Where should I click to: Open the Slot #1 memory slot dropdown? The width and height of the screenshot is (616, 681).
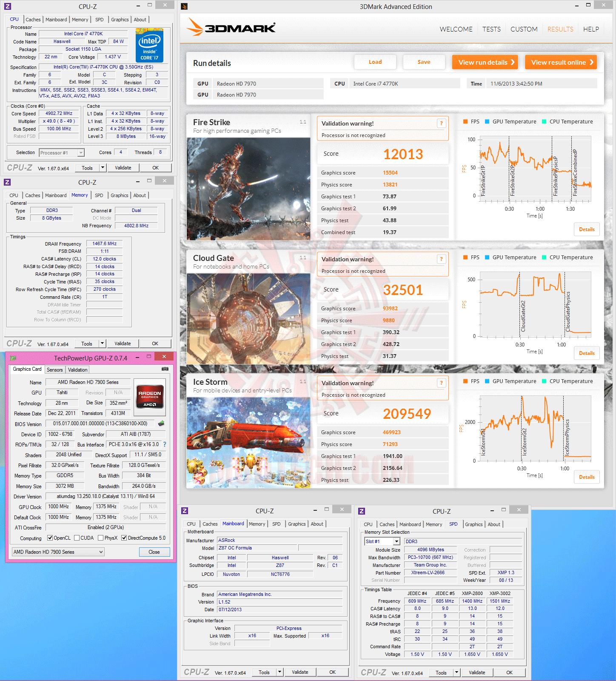(382, 541)
